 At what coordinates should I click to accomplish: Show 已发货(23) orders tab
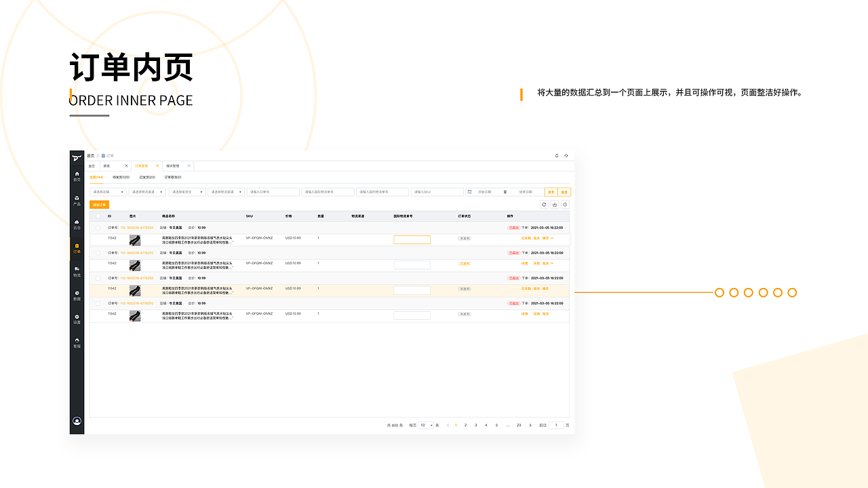click(147, 177)
